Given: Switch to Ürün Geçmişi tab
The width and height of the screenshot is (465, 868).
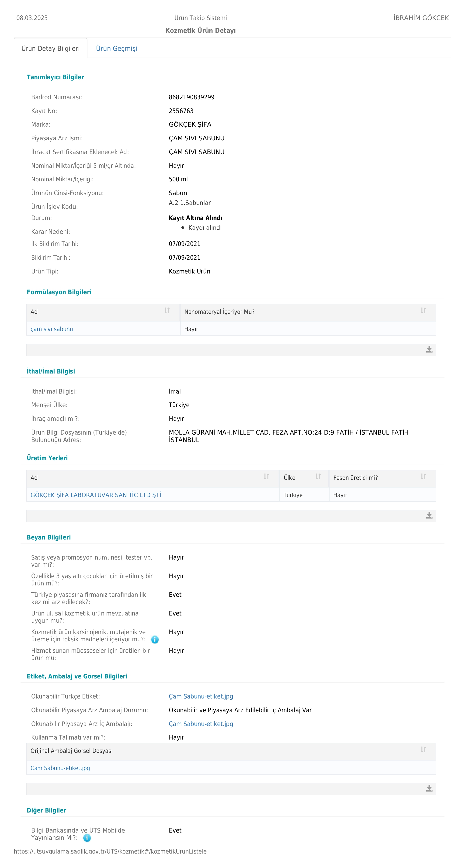Looking at the screenshot, I should 116,48.
